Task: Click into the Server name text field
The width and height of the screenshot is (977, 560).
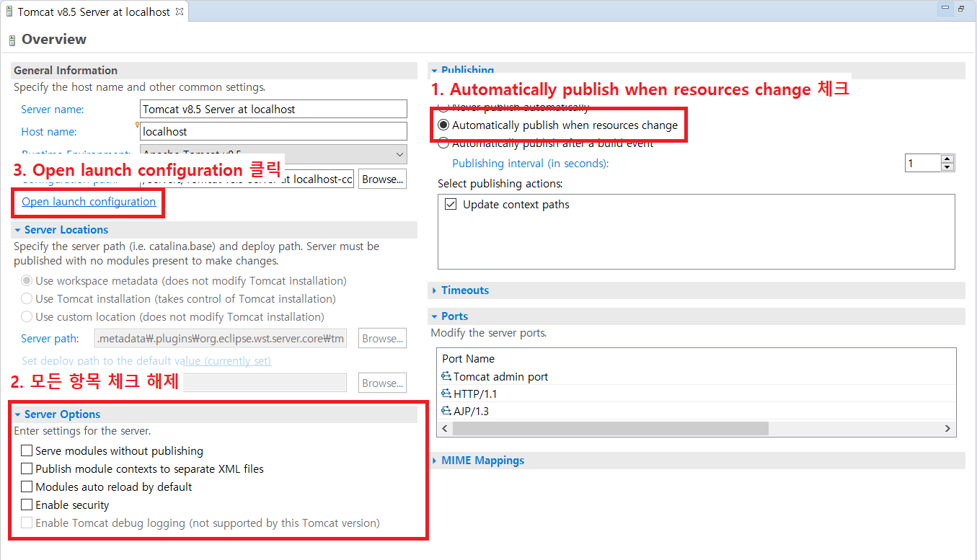Action: [274, 109]
